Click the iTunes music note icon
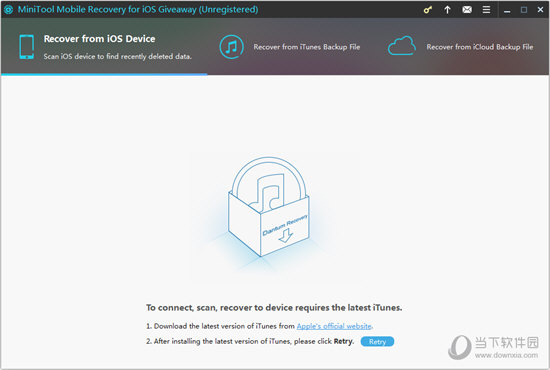The width and height of the screenshot is (550, 370). pos(232,47)
